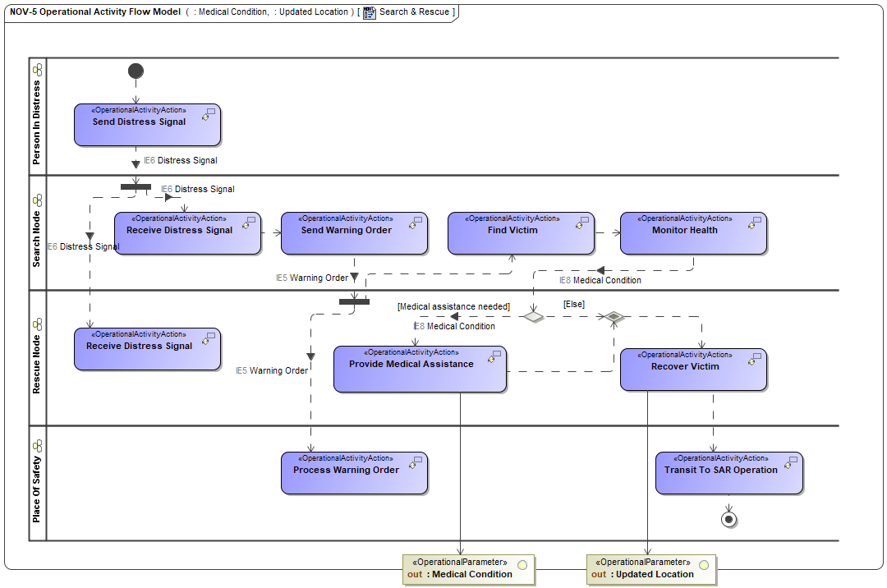The height and width of the screenshot is (588, 887).
Task: Click the Search & Rescue diagram icon in header
Action: [x=370, y=12]
